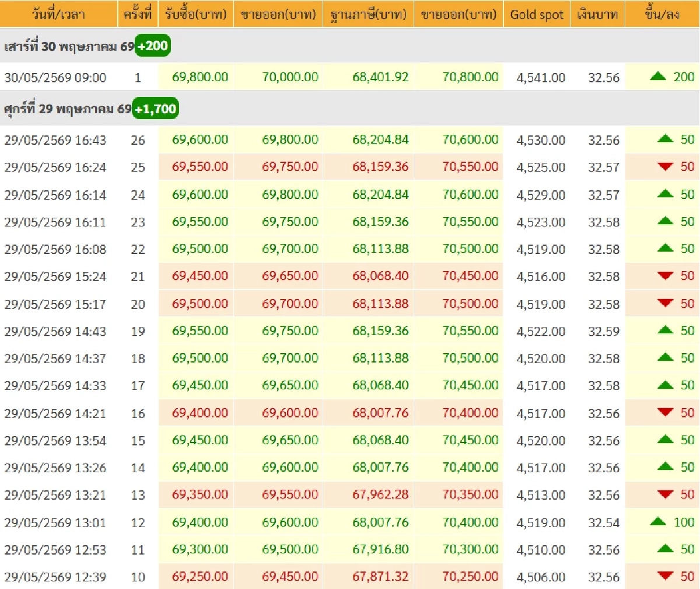Click the tax base value 67,871.32
700x589 pixels.
380,576
